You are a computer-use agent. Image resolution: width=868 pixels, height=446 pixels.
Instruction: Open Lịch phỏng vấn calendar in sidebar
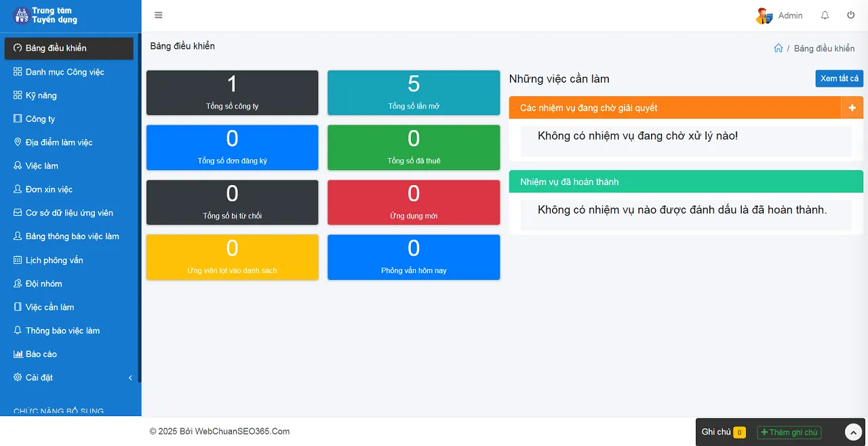click(54, 260)
